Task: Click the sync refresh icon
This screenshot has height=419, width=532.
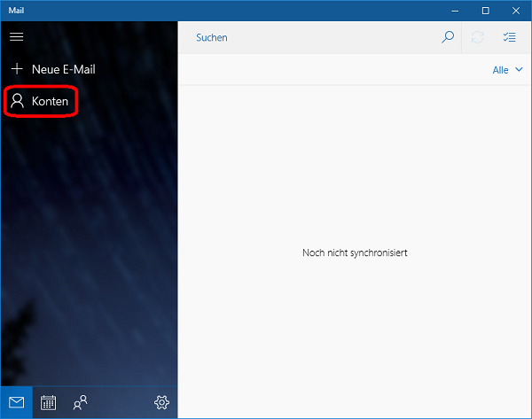Action: pos(478,37)
